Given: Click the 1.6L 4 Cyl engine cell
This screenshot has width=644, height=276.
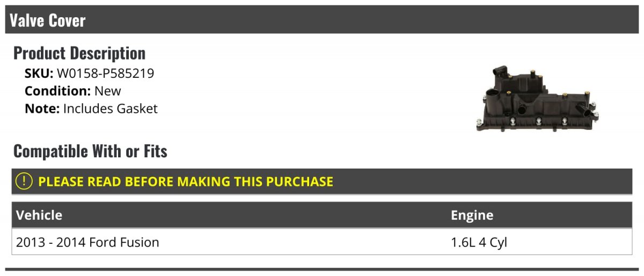Looking at the screenshot, I should pyautogui.click(x=479, y=242).
